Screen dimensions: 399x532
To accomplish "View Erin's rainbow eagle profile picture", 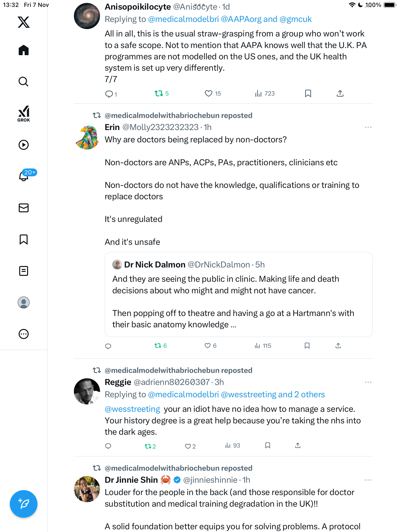I will [87, 137].
